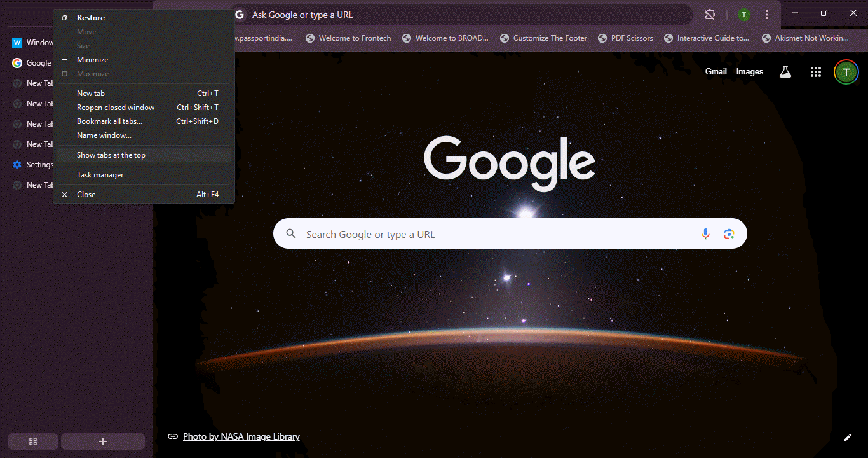This screenshot has width=868, height=458.
Task: Open Google Lens image search
Action: pyautogui.click(x=729, y=233)
